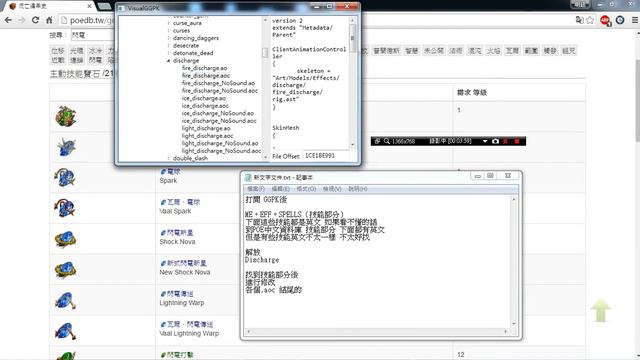This screenshot has width=640, height=360.
Task: Click the recorder's magnifier icon
Action: pos(387,141)
